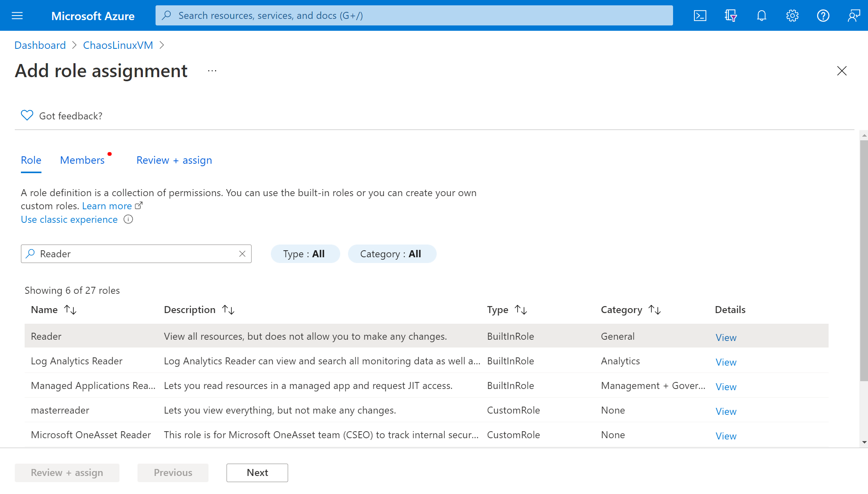Click Use classic experience link
Viewport: 868px width, 494px height.
[69, 219]
